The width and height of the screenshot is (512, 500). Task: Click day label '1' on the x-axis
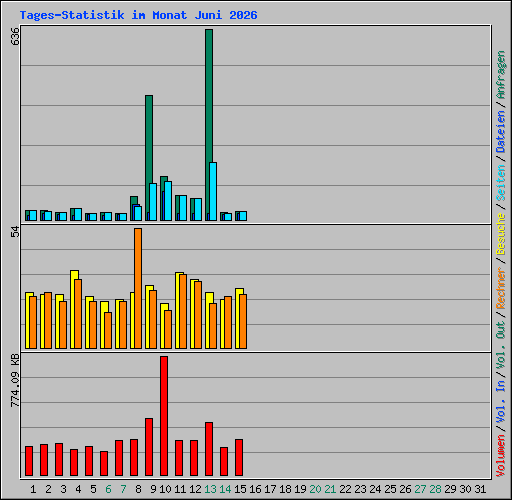coord(33,489)
